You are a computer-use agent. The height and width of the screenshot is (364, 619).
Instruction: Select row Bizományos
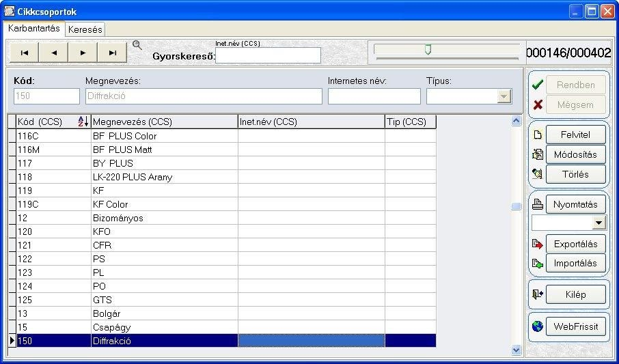click(226, 218)
